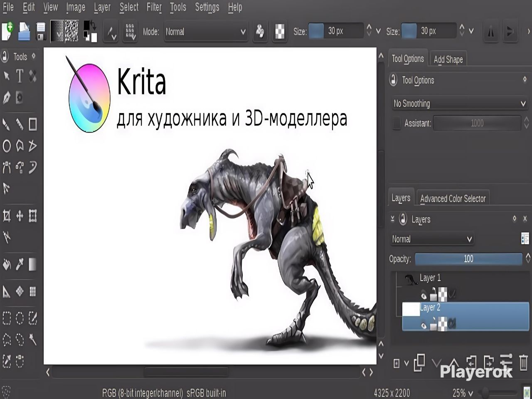
Task: Select the Polyline tool
Action: pyautogui.click(x=32, y=145)
